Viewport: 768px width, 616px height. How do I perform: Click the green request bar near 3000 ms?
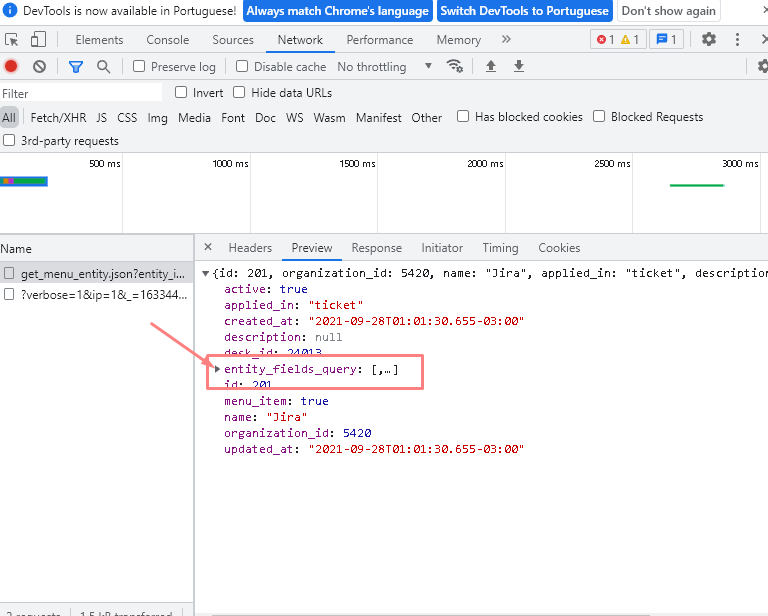coord(697,185)
